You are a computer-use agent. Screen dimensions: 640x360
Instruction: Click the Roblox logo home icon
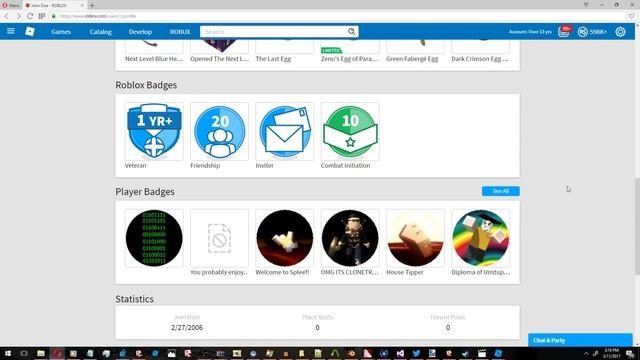click(x=30, y=31)
